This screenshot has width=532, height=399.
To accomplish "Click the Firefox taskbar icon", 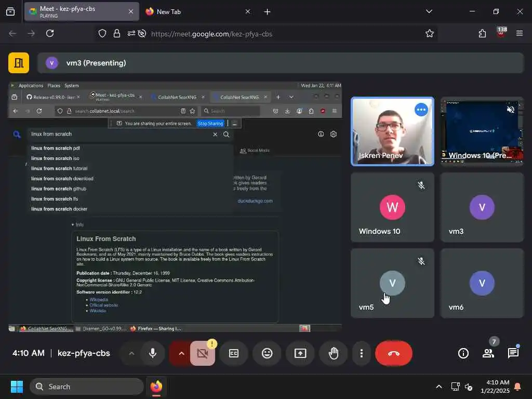I will pos(156,387).
